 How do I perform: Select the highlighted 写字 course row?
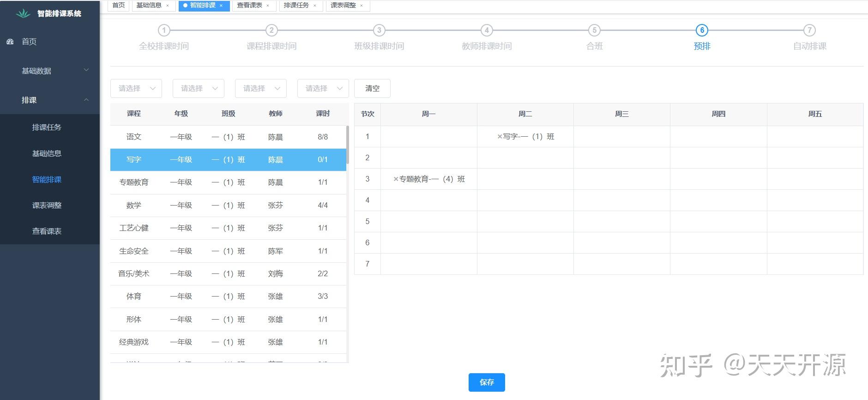pyautogui.click(x=228, y=160)
